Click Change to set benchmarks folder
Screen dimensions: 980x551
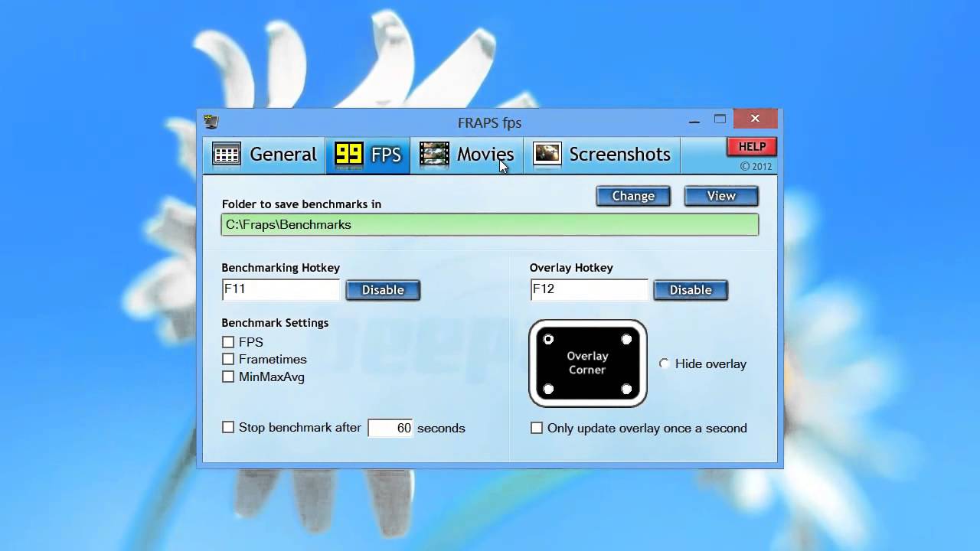tap(633, 196)
